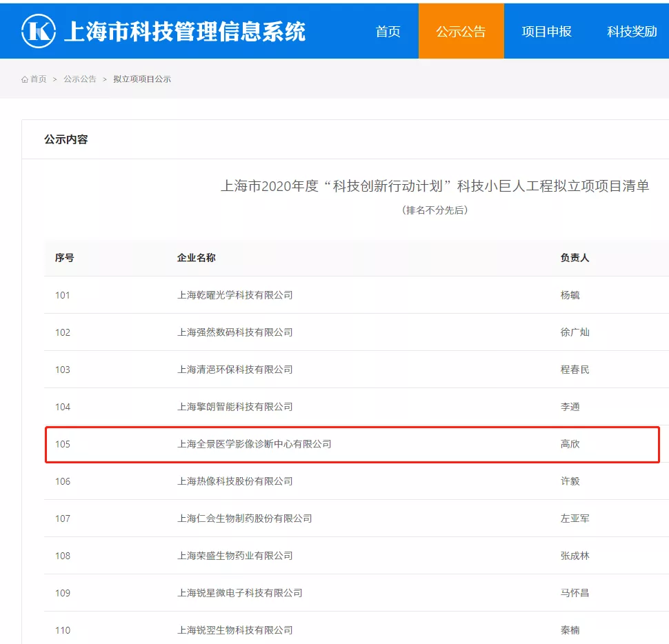Image resolution: width=669 pixels, height=644 pixels.
Task: Go to 项目申报 in the top menu
Action: tap(546, 31)
